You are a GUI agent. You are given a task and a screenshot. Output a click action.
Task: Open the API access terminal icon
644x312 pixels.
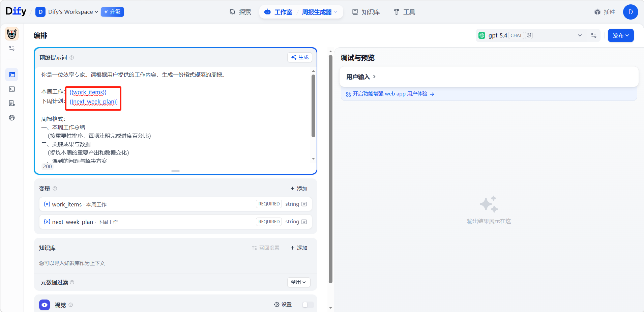tap(12, 89)
